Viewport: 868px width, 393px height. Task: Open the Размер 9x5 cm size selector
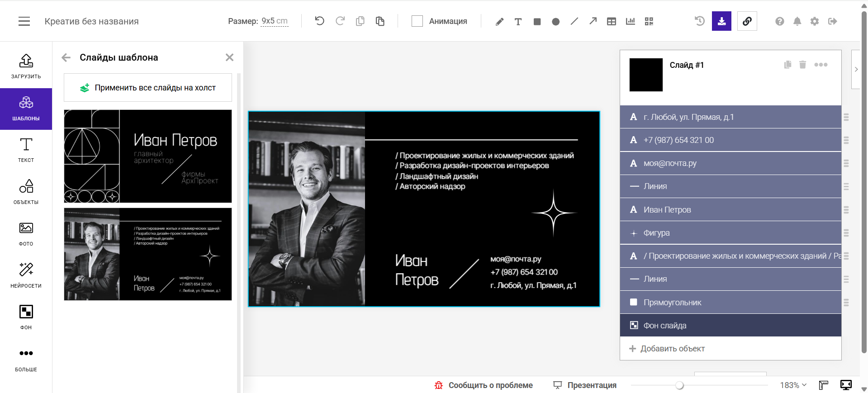coord(274,21)
